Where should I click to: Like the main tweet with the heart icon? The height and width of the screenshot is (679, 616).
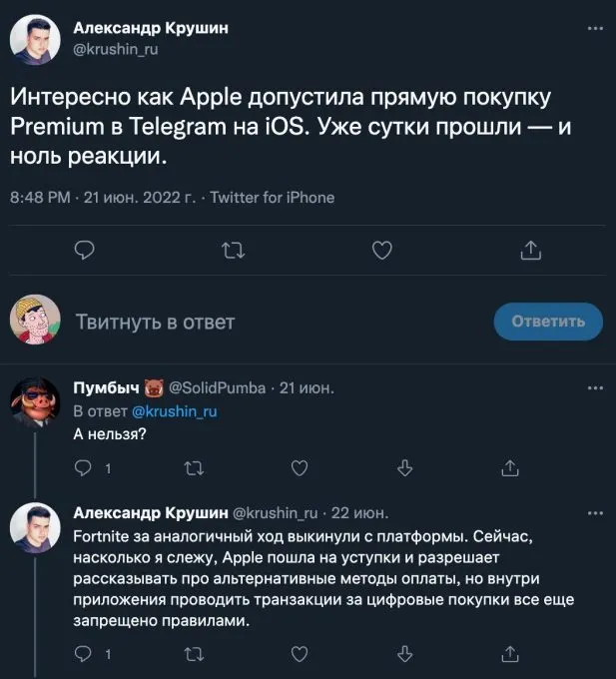380,252
